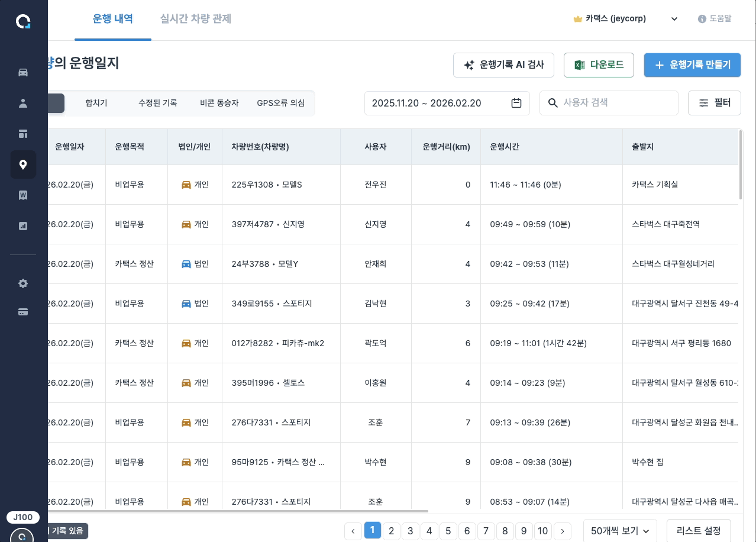
Task: Select the vehicle management car icon in sidebar
Action: click(x=22, y=72)
